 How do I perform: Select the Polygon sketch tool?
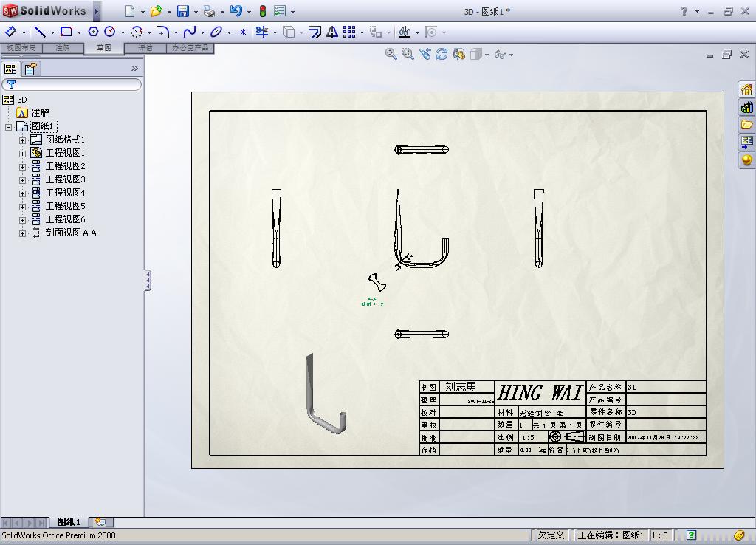click(x=93, y=32)
